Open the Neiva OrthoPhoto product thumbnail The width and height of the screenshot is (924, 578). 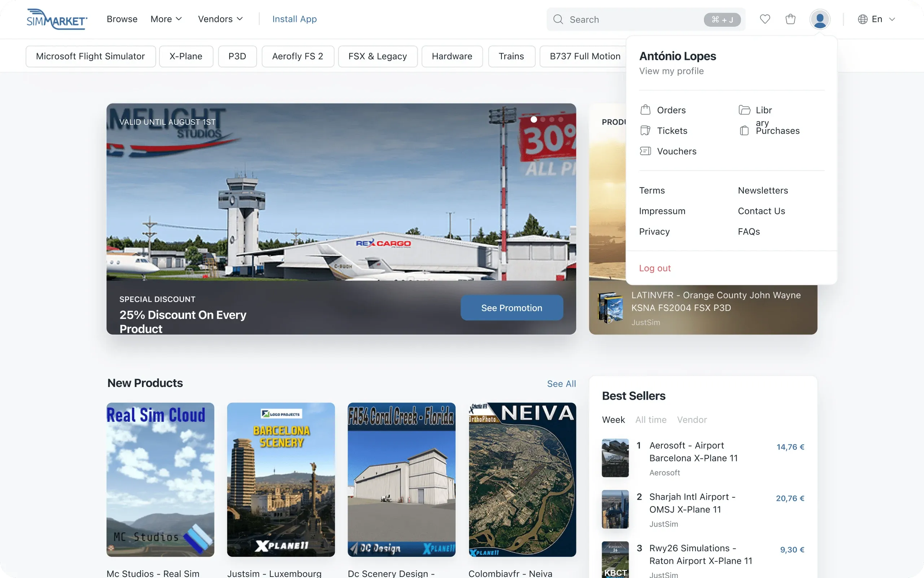(x=522, y=479)
